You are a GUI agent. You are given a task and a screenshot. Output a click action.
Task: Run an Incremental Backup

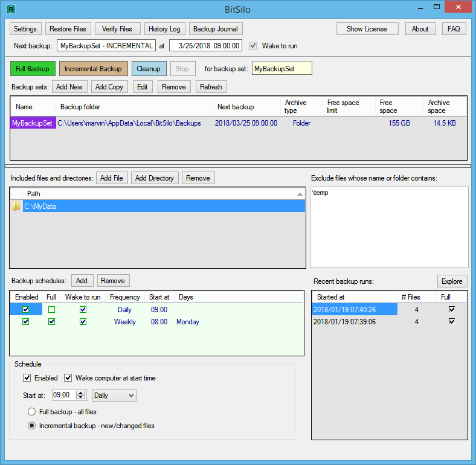(93, 69)
